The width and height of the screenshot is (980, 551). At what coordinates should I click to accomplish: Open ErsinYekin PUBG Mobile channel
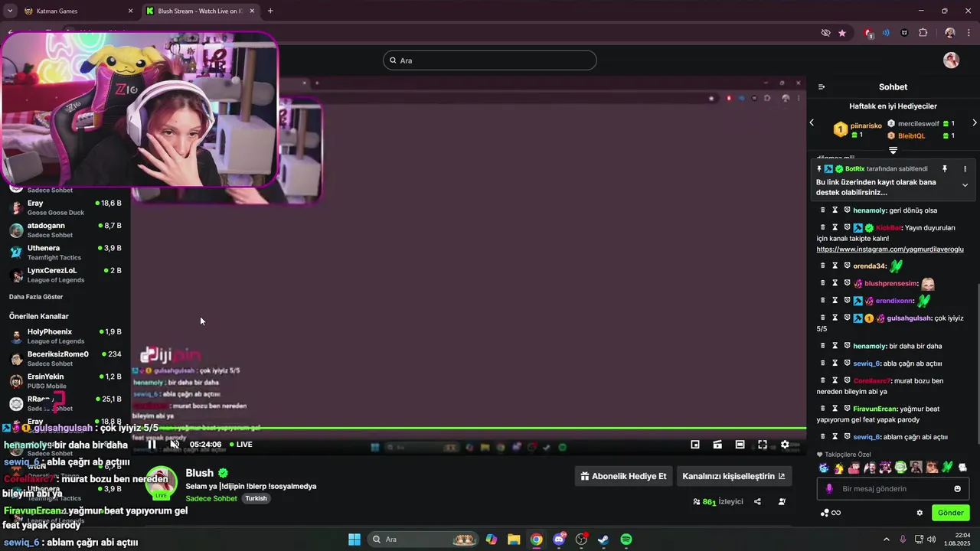[x=65, y=381]
